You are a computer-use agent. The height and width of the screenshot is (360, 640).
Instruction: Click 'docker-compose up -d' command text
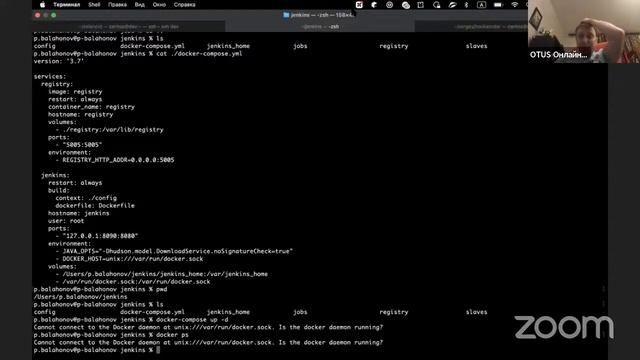(x=192, y=320)
